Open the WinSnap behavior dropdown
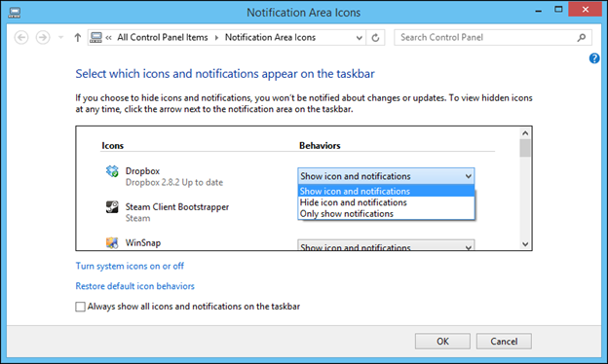Viewport: 608px width, 364px height. 386,245
